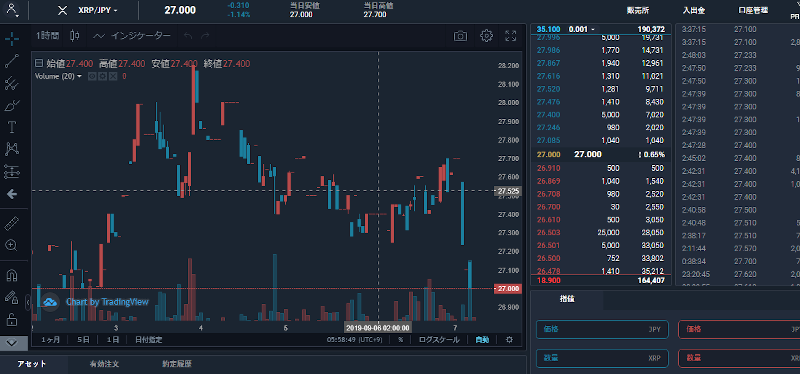
Task: Enter fullscreen chart mode
Action: 510,36
